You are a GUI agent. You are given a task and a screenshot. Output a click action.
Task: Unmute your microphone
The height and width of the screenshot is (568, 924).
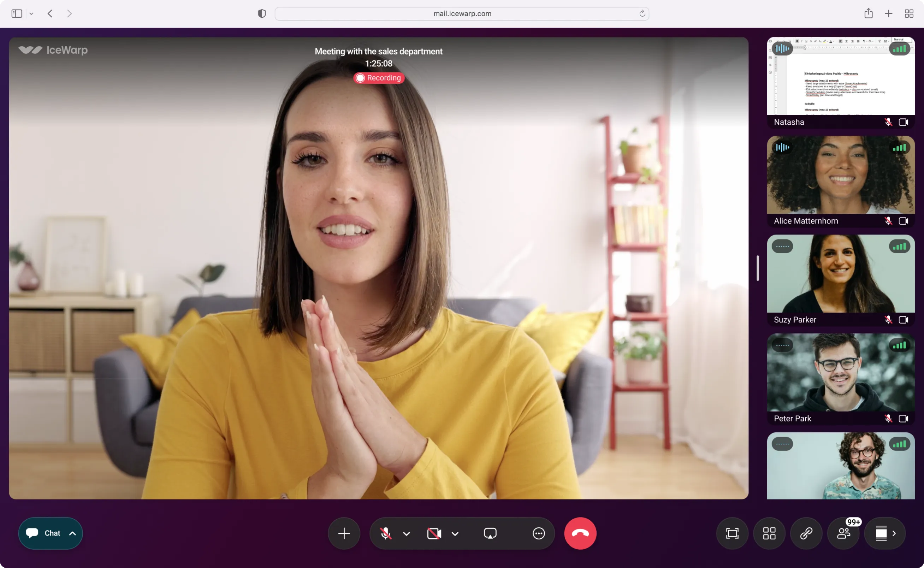click(385, 533)
